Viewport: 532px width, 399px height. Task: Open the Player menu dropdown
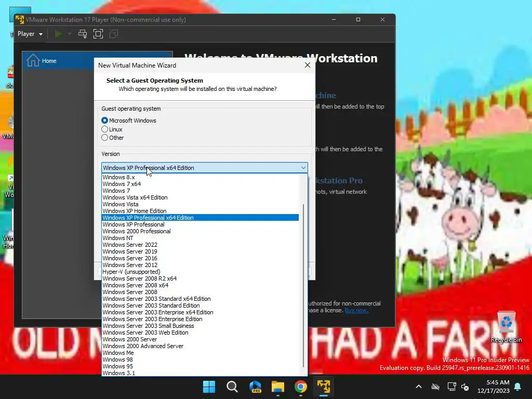click(x=30, y=34)
